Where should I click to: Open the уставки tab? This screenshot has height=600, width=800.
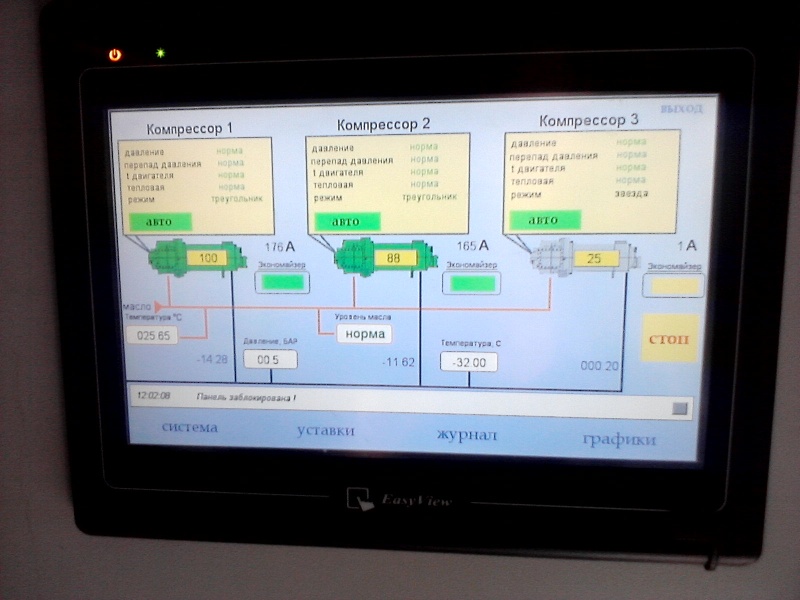326,431
